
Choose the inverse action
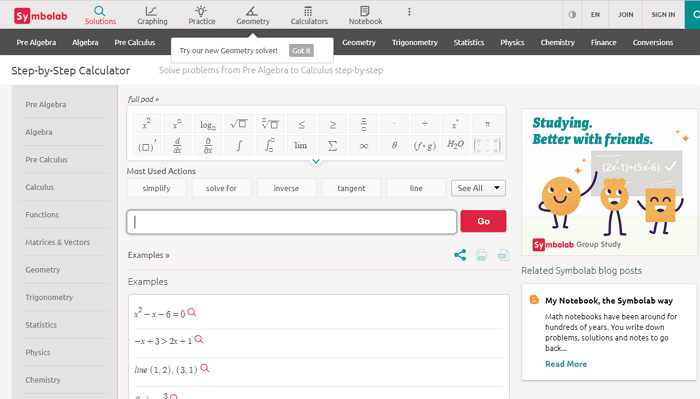[286, 188]
